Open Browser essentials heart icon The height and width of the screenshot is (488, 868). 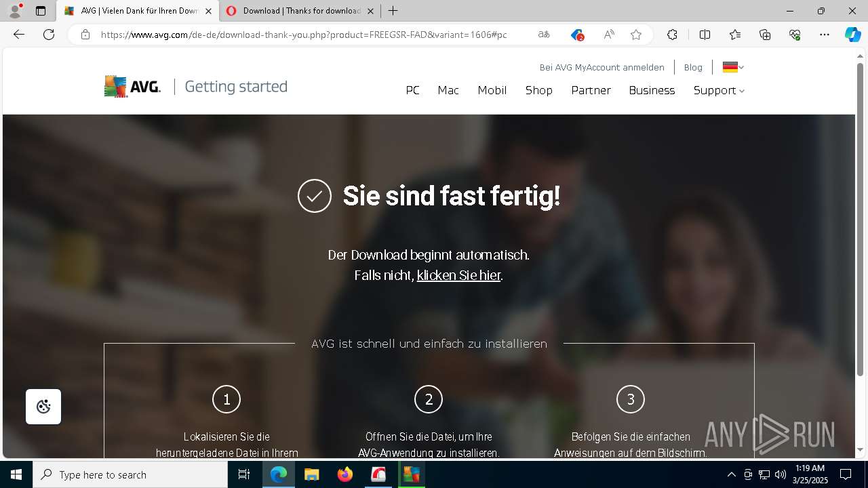[x=795, y=35]
